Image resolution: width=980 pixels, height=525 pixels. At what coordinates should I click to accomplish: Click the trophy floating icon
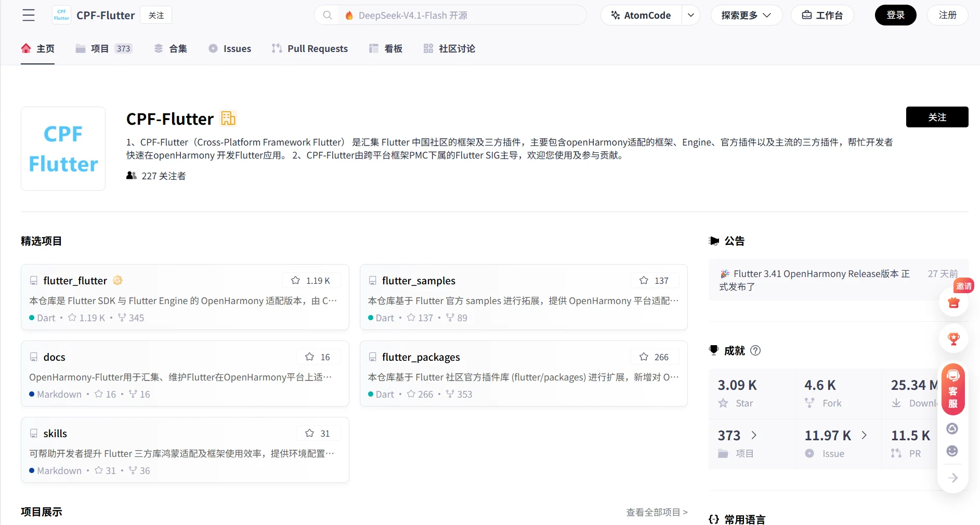click(953, 339)
